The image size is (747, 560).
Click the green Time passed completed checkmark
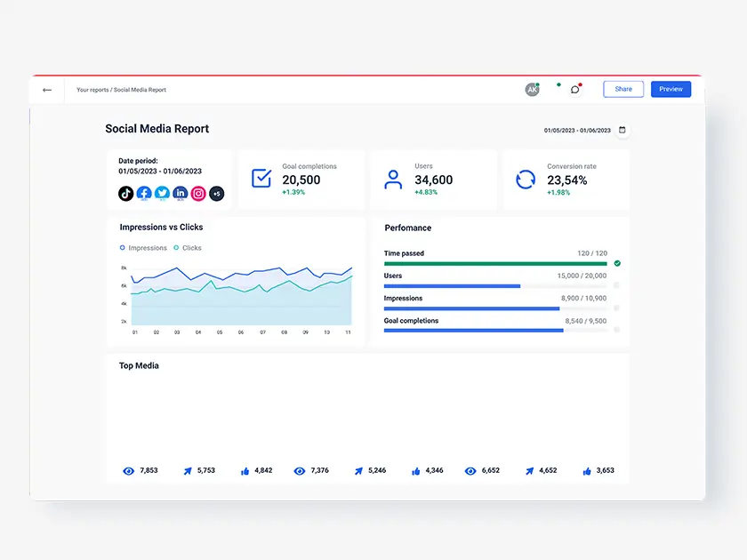pos(617,263)
